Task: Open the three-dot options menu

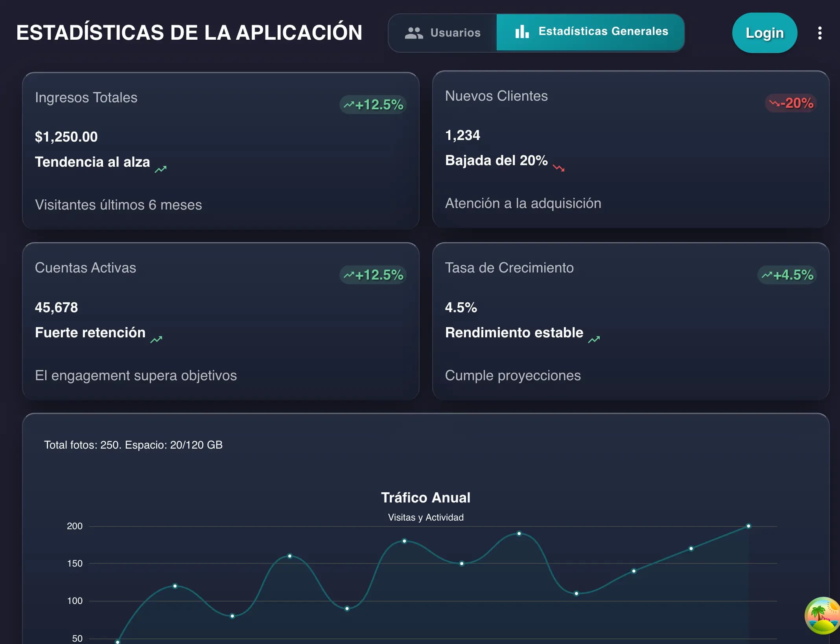Action: coord(820,33)
